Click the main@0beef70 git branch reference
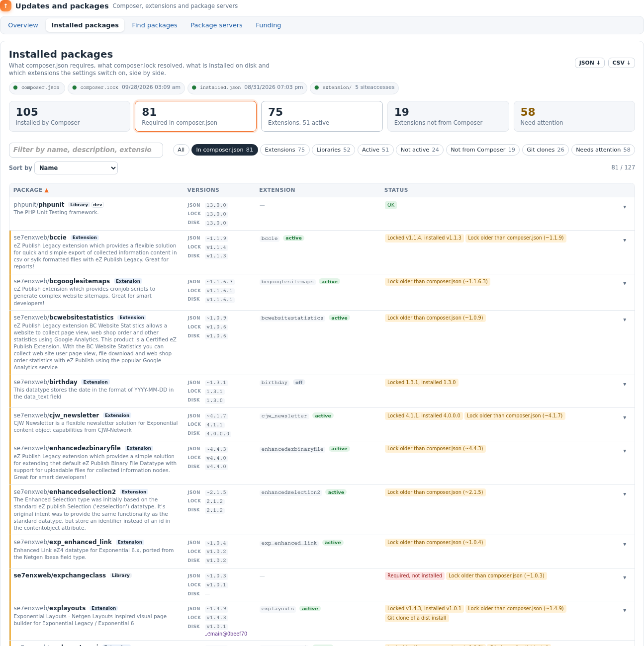Screen dimensions: 644x646 226,634
